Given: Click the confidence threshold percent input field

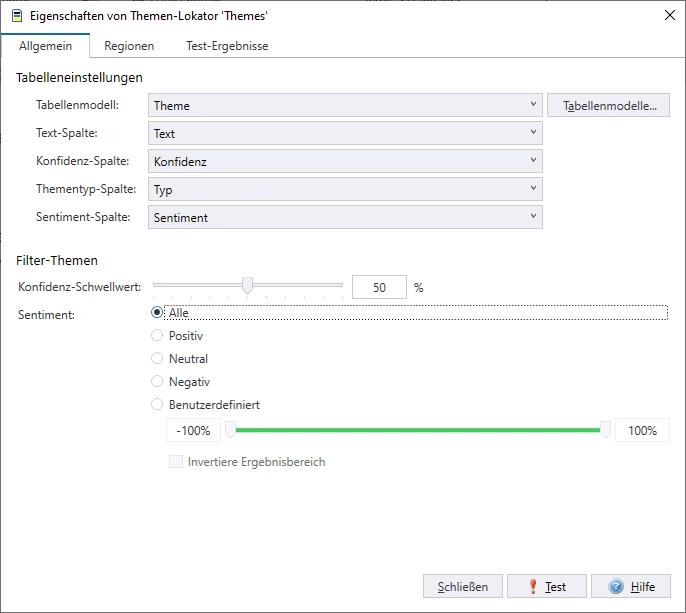Looking at the screenshot, I should 379,288.
